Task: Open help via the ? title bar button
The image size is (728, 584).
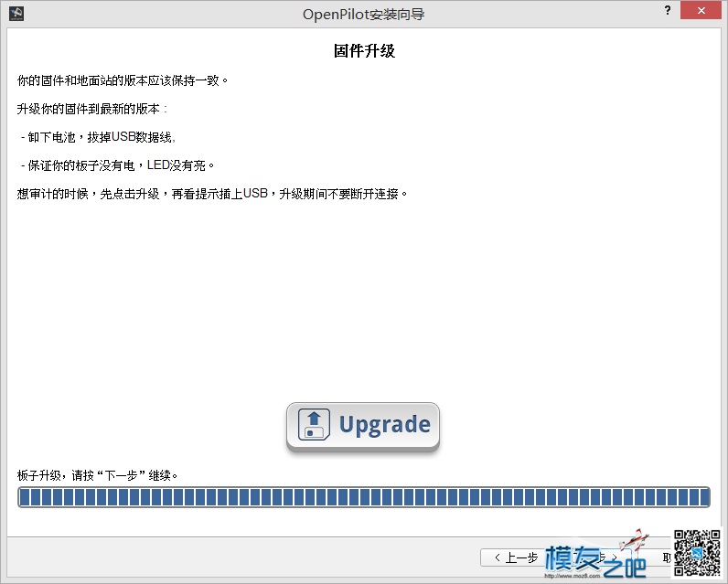Action: pyautogui.click(x=667, y=10)
